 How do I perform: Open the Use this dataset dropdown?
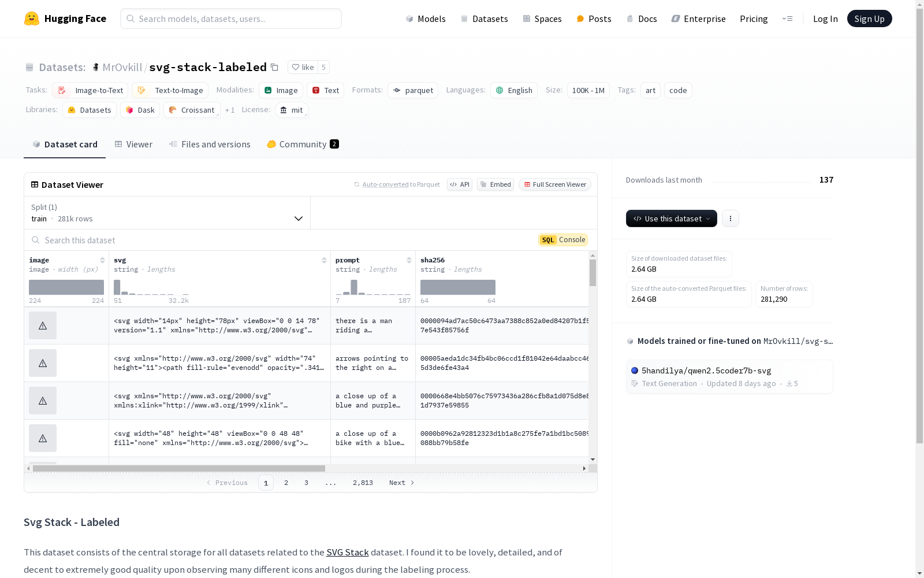(x=672, y=218)
